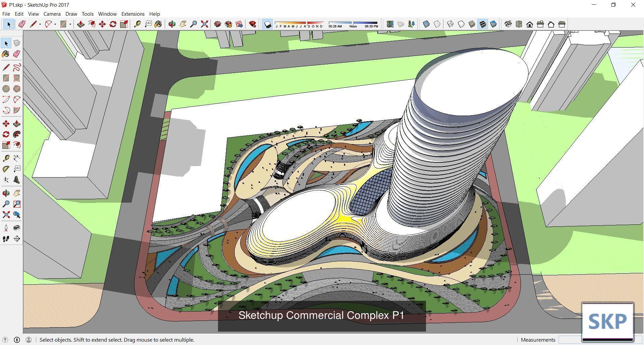Click the model credits info icon

point(17,340)
